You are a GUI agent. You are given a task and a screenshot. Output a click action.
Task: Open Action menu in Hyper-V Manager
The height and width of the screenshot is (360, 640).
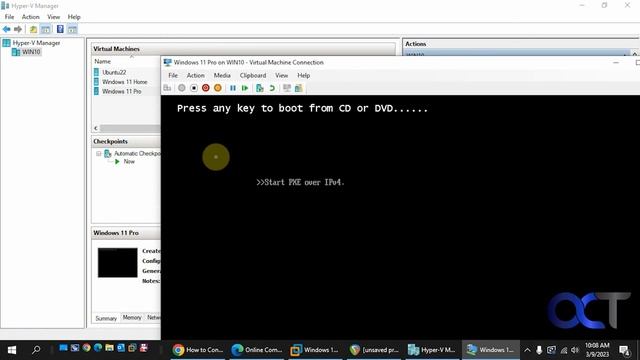click(x=31, y=17)
